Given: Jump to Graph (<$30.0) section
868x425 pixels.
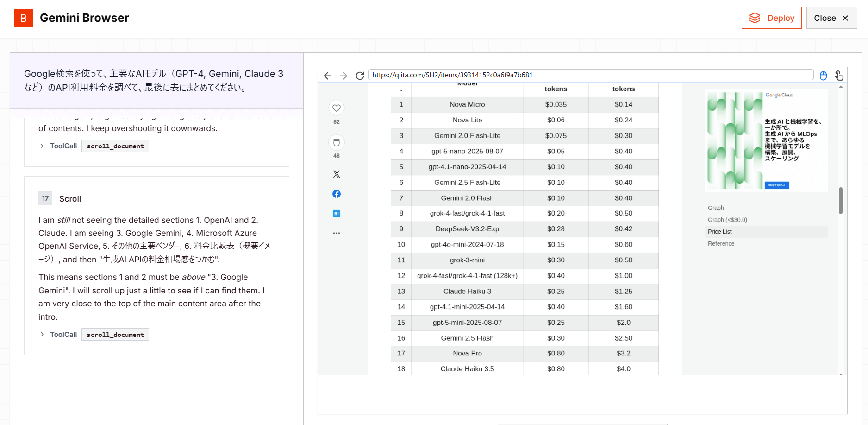Looking at the screenshot, I should coord(727,220).
